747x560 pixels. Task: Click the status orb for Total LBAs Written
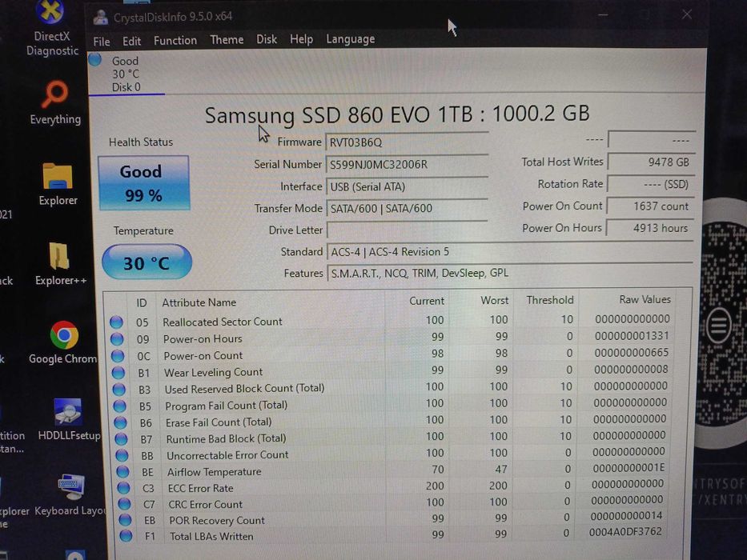click(126, 536)
